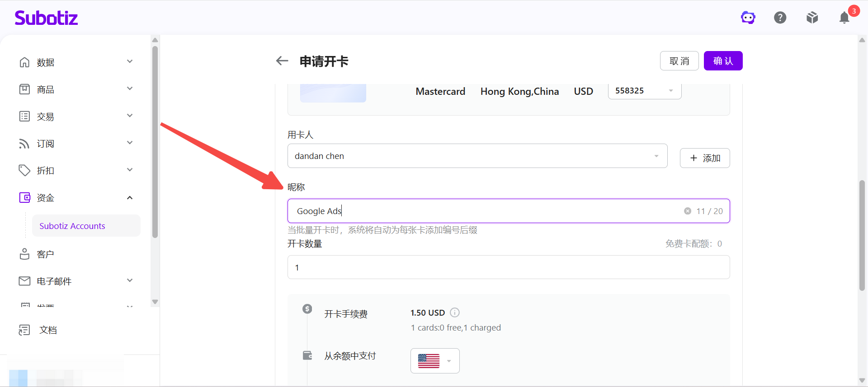The width and height of the screenshot is (868, 387).
Task: Select Subotiz Accounts submenu item
Action: tap(86, 226)
